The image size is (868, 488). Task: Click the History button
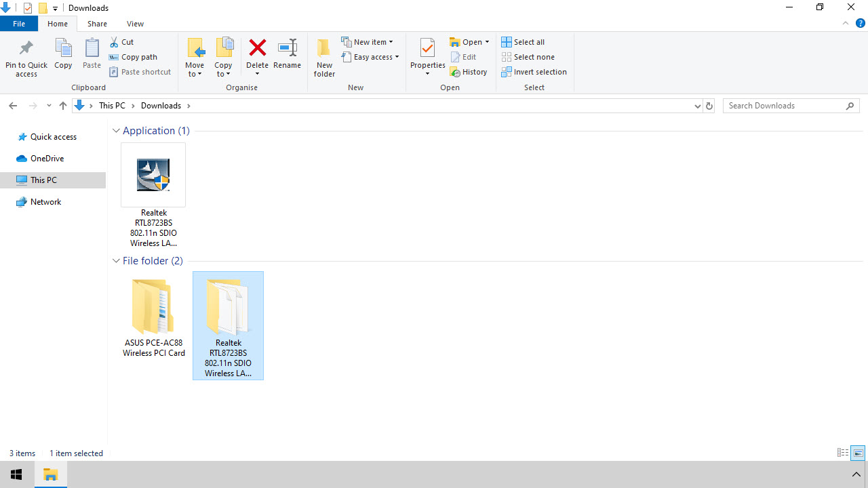pos(469,72)
